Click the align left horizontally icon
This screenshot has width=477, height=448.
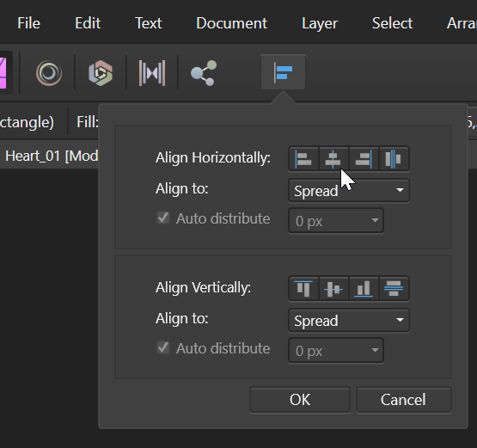click(x=303, y=158)
